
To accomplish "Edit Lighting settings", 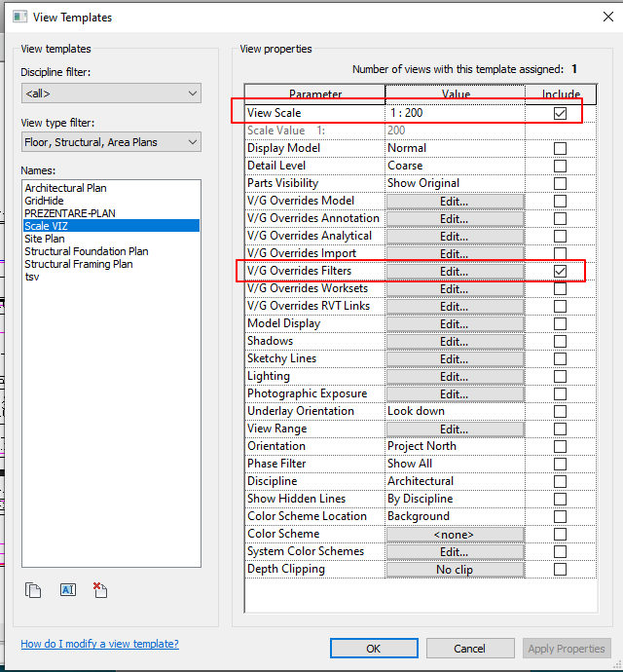I will (x=455, y=377).
